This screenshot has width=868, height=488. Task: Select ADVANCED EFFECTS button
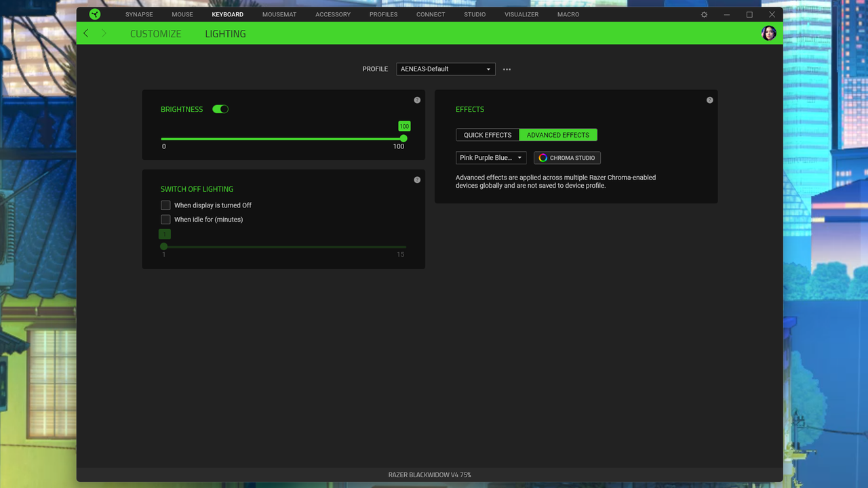coord(558,135)
